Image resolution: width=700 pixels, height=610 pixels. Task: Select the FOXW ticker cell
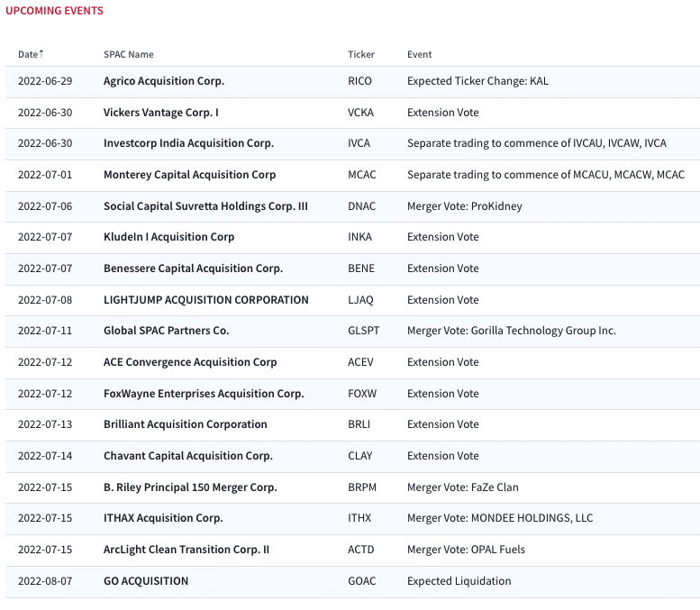click(x=362, y=394)
